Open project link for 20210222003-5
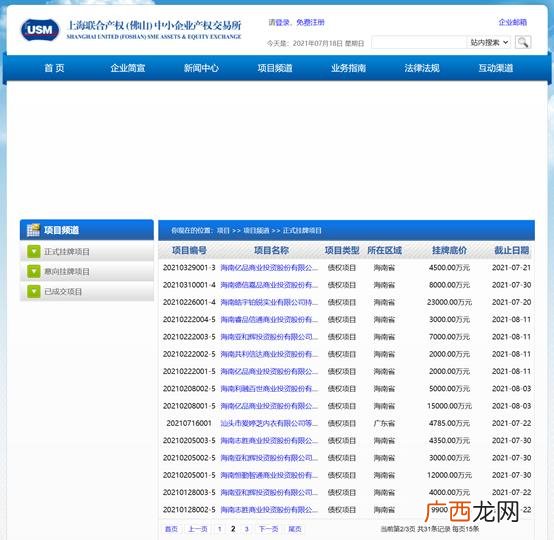The image size is (554, 540). (x=269, y=337)
